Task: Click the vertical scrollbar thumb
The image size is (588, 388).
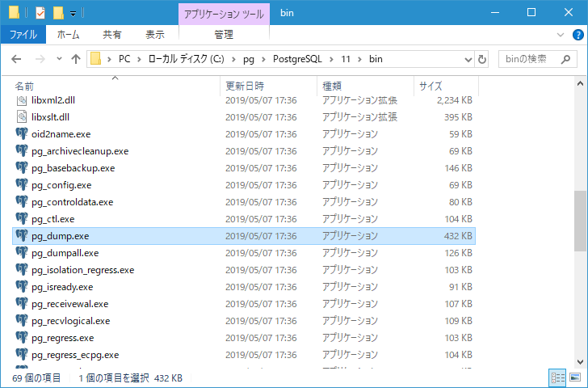Action: [580, 221]
